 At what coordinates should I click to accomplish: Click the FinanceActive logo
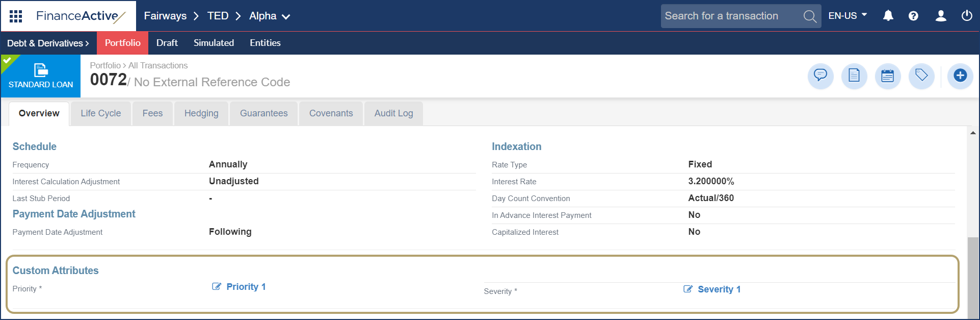tap(81, 16)
